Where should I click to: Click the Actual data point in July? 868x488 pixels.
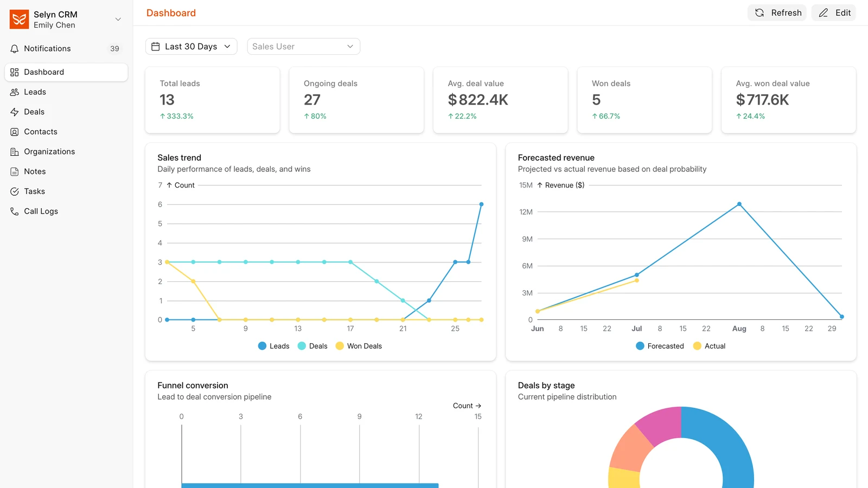(637, 280)
